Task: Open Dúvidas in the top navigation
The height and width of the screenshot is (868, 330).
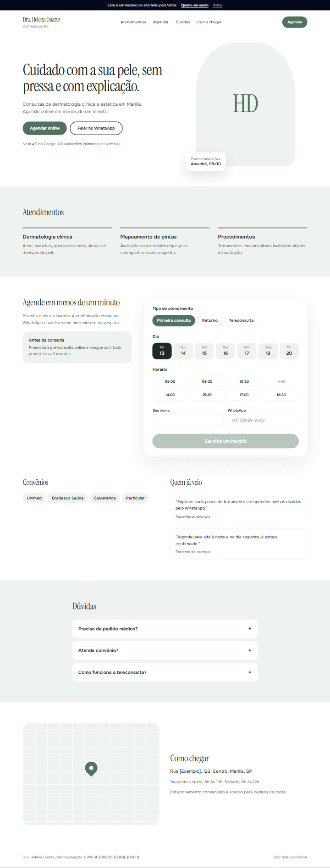Action: tap(183, 22)
